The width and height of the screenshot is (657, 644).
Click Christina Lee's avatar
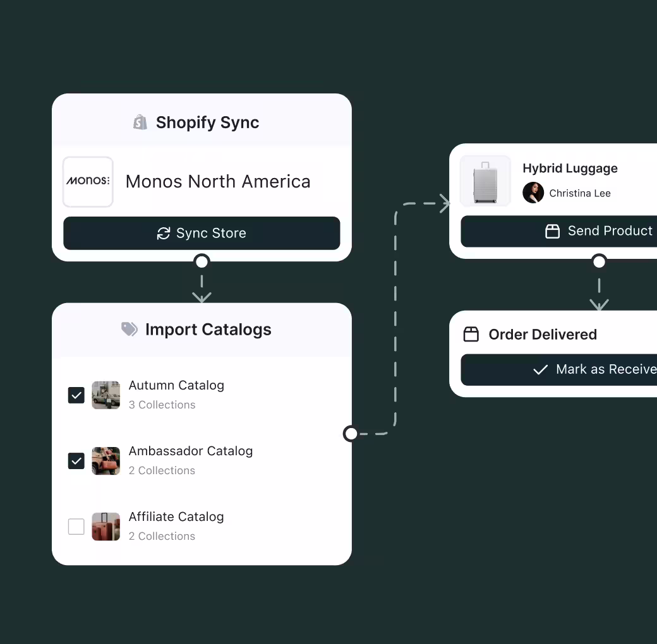533,193
